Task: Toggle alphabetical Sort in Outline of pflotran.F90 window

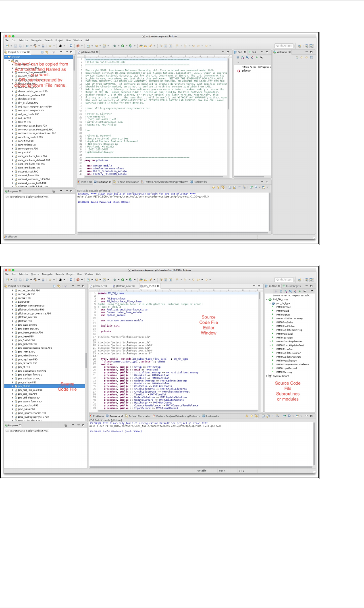Action: (x=243, y=57)
